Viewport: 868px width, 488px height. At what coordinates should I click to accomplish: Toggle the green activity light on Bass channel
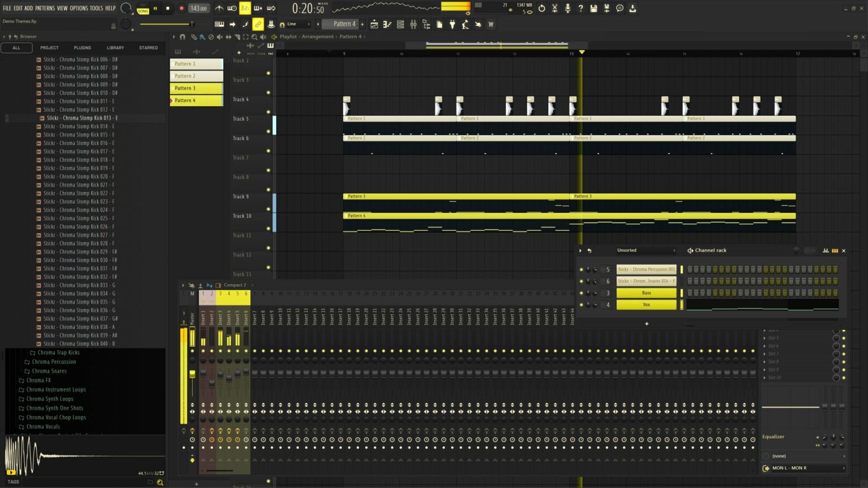coord(581,293)
